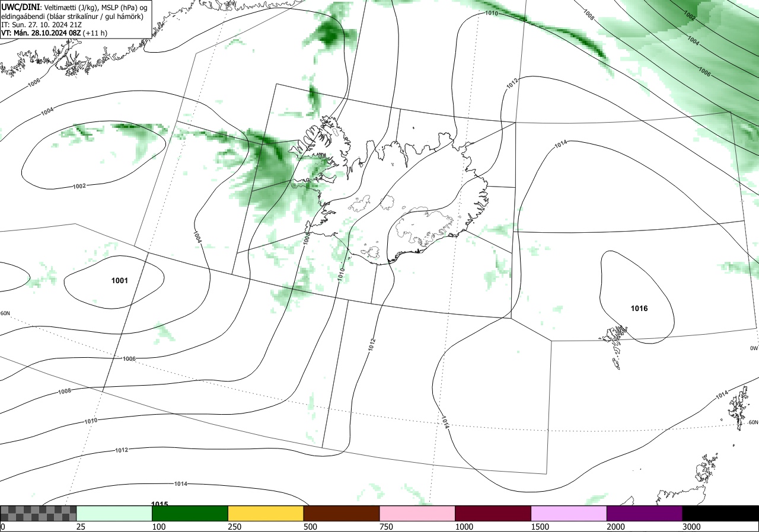Click the "UWC/DINI" title line
The image size is (759, 532).
(x=74, y=7)
